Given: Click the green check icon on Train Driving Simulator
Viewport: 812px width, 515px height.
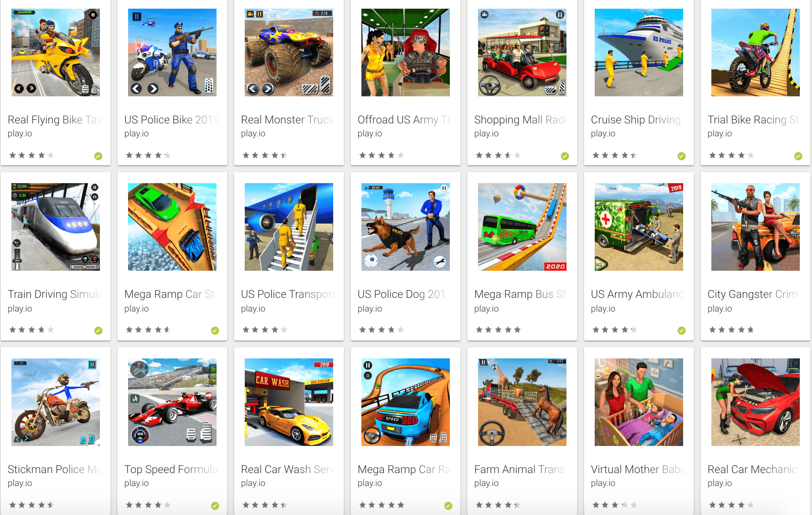Looking at the screenshot, I should tap(98, 330).
